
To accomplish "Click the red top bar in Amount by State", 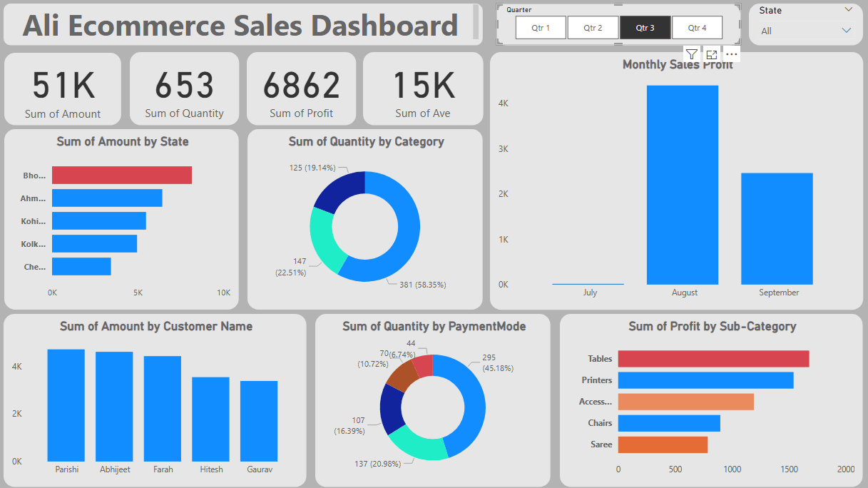I will tap(122, 175).
